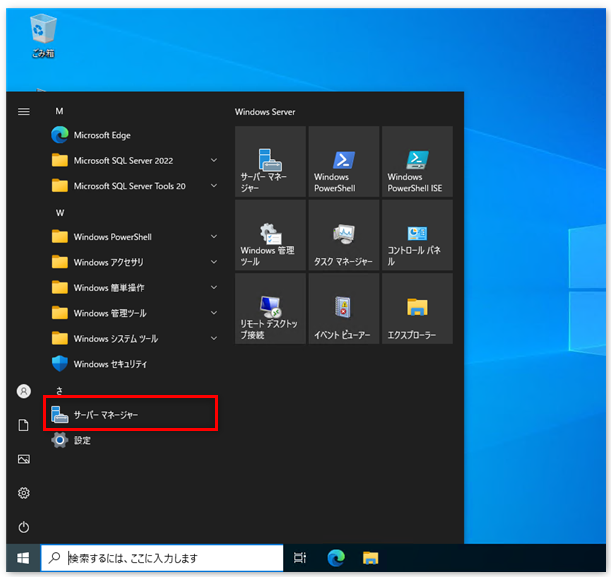The image size is (611, 577).
Task: Select サーバー マネージャー in the app list
Action: click(132, 415)
